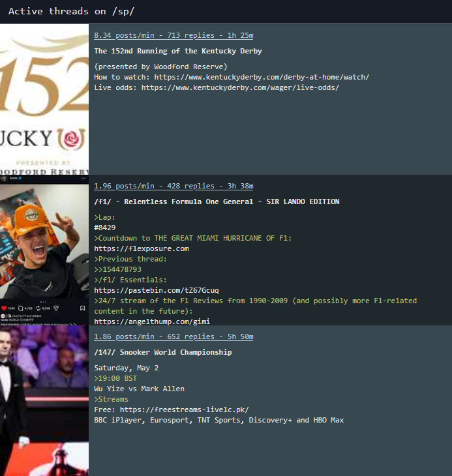452x476 pixels.
Task: Open the orange-cap driver thumbnail
Action: click(44, 250)
